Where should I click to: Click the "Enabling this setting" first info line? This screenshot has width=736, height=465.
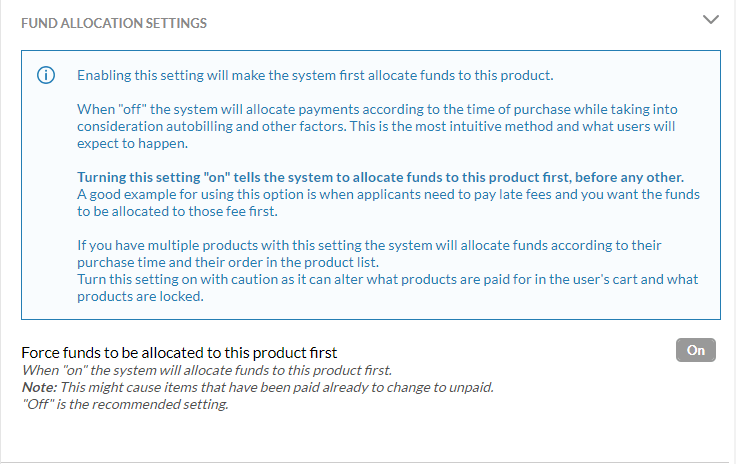click(x=315, y=75)
